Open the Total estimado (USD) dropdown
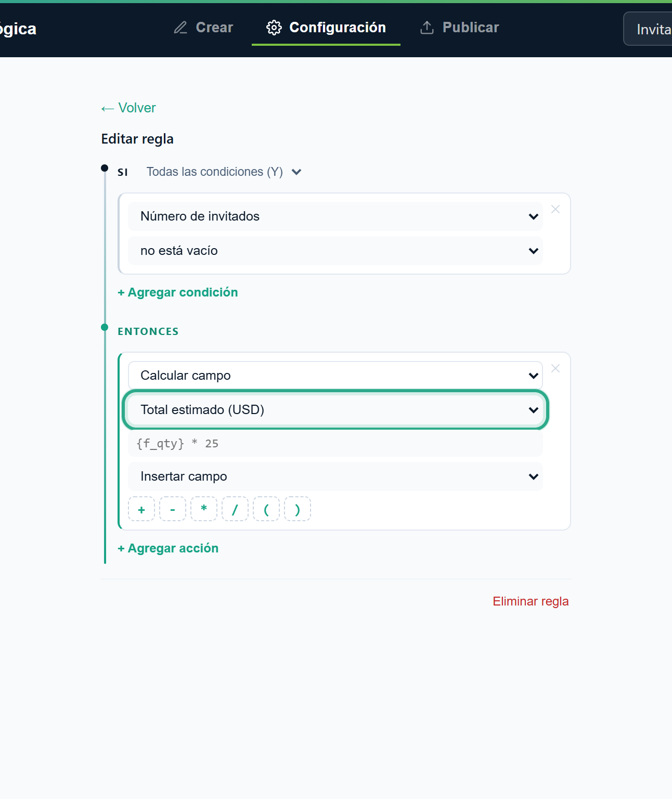The width and height of the screenshot is (672, 799). pyautogui.click(x=335, y=410)
